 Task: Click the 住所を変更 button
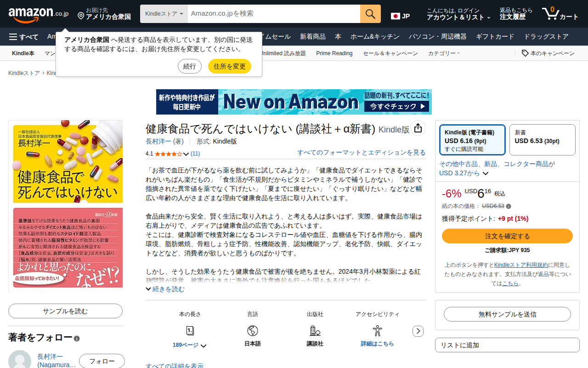230,66
